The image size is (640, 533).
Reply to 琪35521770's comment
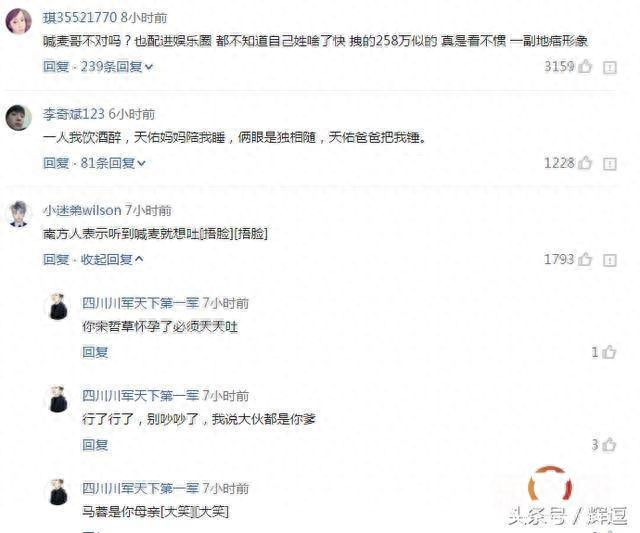click(56, 67)
